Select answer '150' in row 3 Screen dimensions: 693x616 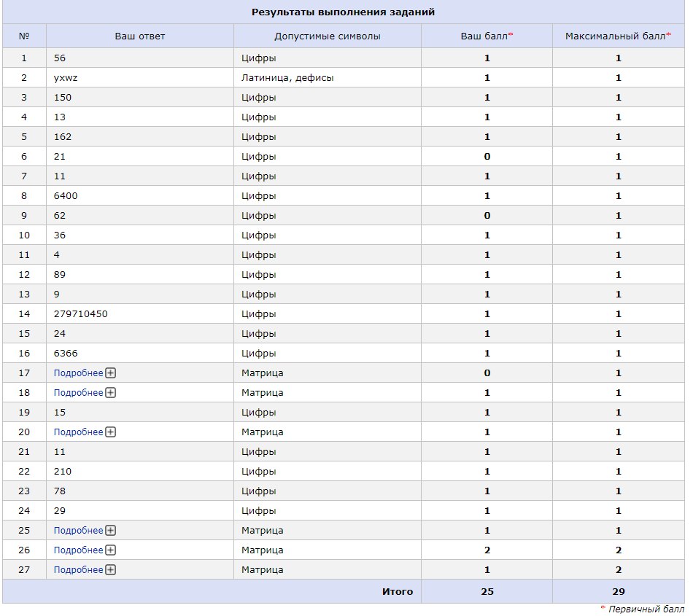[62, 98]
